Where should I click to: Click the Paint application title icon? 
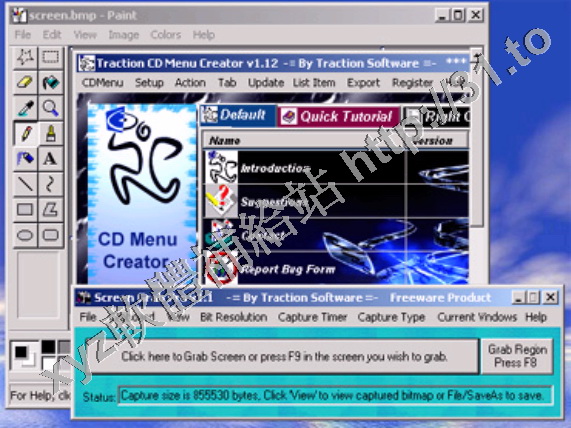coord(19,15)
